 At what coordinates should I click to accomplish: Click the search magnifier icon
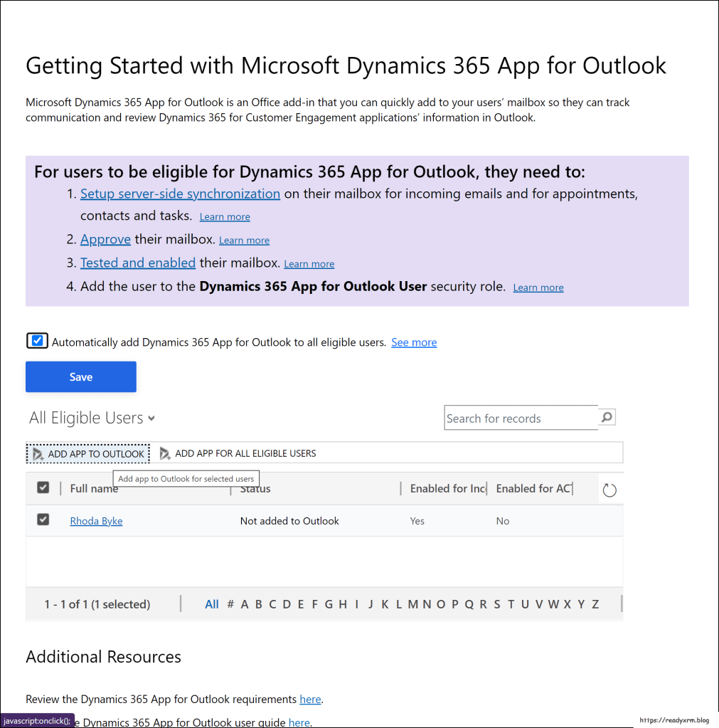tap(607, 418)
